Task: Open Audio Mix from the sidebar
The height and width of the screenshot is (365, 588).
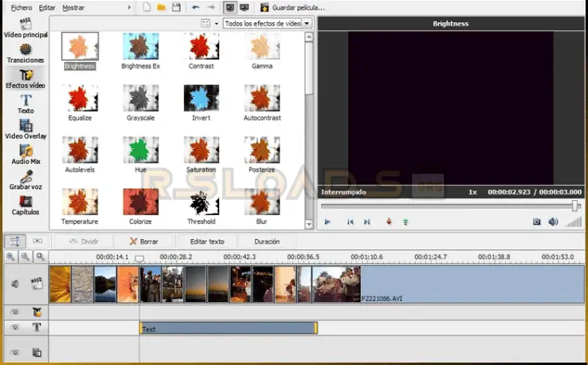Action: pyautogui.click(x=25, y=151)
